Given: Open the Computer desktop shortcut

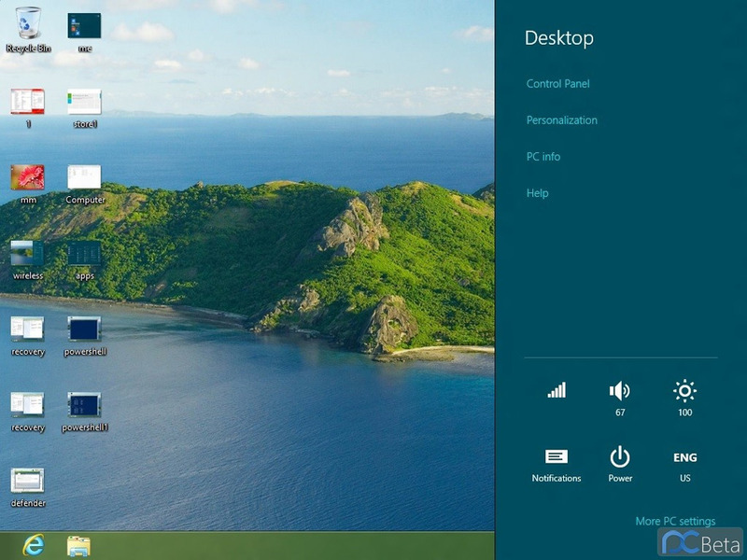Looking at the screenshot, I should coord(84,177).
